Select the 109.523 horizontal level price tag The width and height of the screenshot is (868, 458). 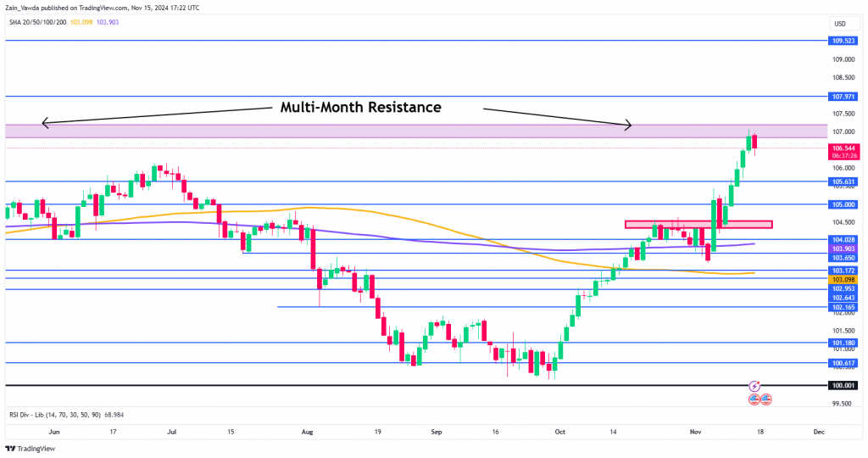(844, 41)
